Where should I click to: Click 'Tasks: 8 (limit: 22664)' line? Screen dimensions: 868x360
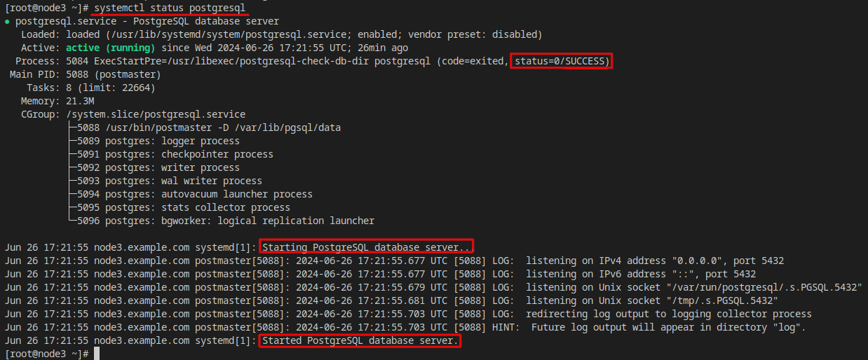coord(91,88)
